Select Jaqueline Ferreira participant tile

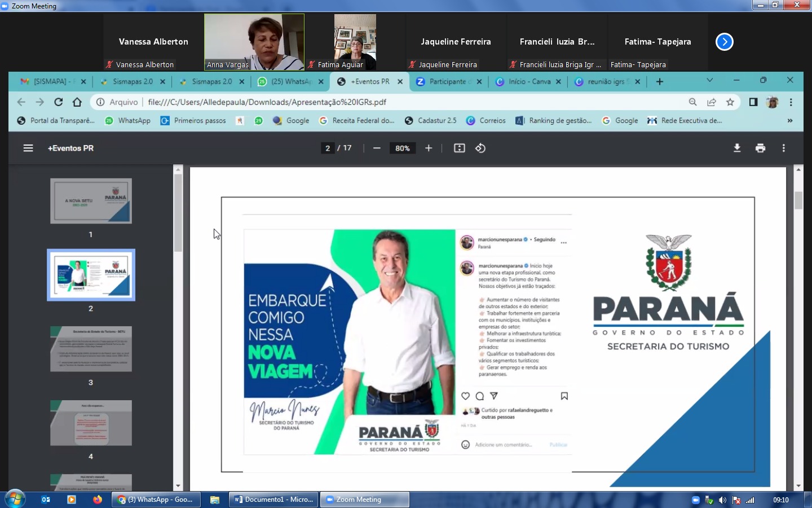pos(456,42)
